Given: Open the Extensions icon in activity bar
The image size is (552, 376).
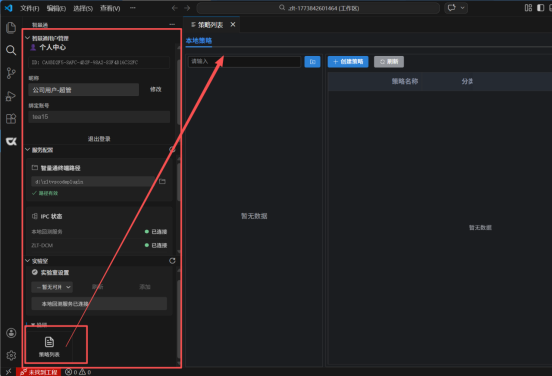Looking at the screenshot, I should [x=11, y=119].
